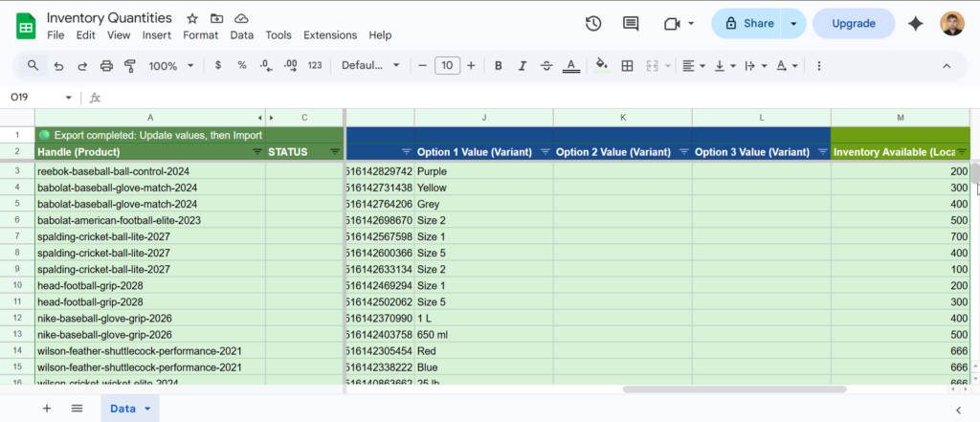The width and height of the screenshot is (980, 422).
Task: Toggle strikethrough formatting
Action: tap(546, 66)
